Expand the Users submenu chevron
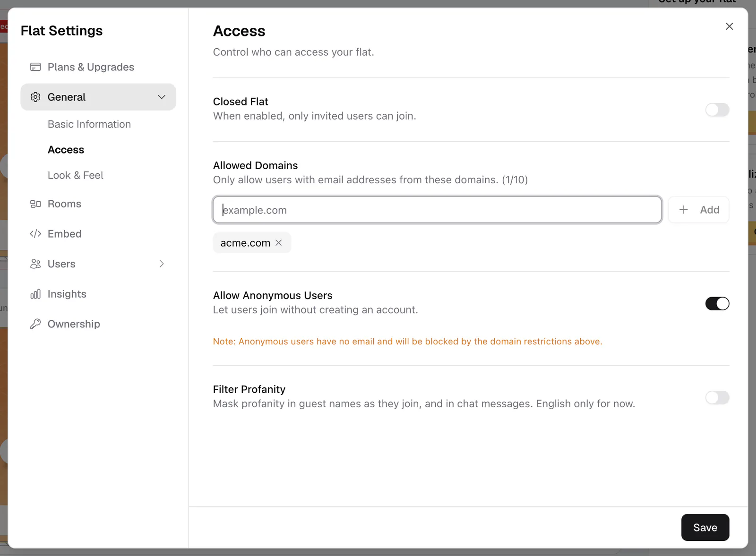The image size is (756, 556). 162,264
